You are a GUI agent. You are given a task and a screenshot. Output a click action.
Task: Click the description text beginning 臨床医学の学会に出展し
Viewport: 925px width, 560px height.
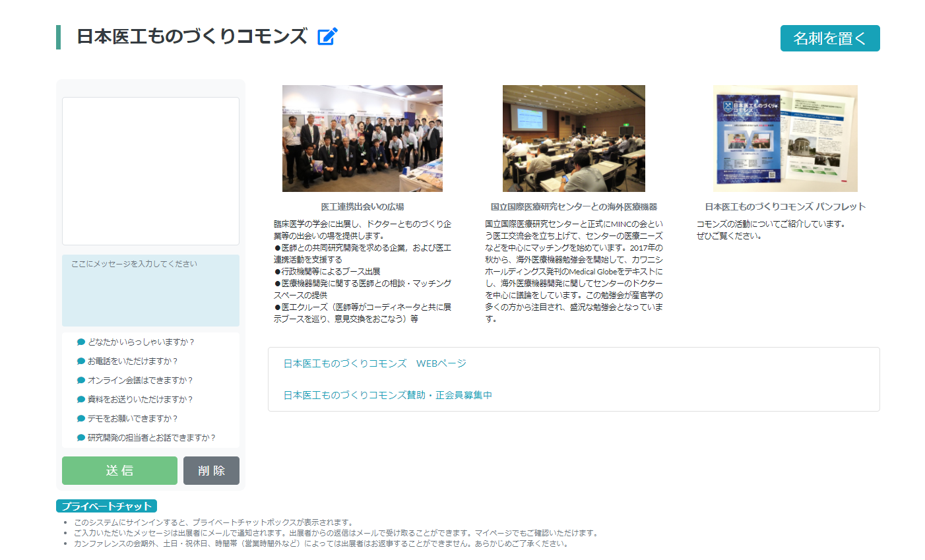click(363, 271)
